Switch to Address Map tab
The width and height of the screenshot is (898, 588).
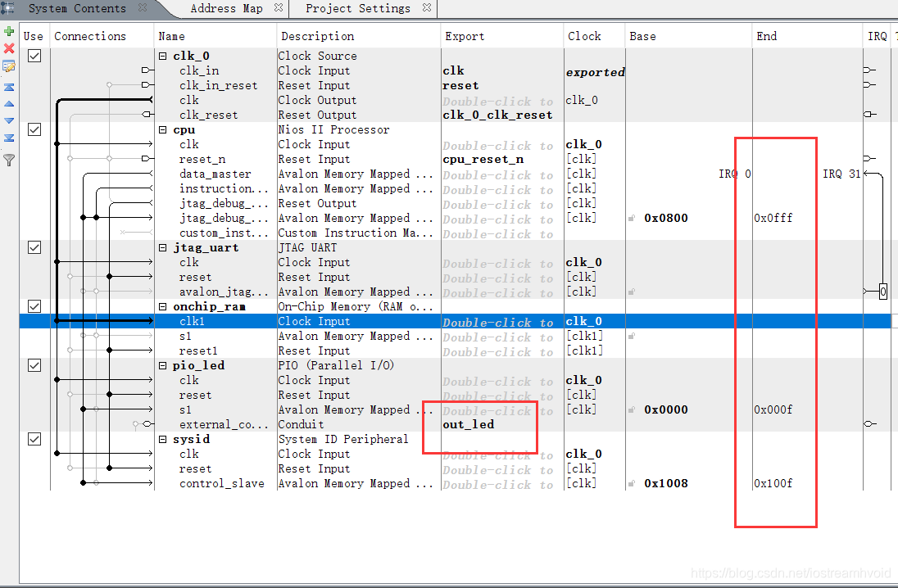pyautogui.click(x=226, y=8)
